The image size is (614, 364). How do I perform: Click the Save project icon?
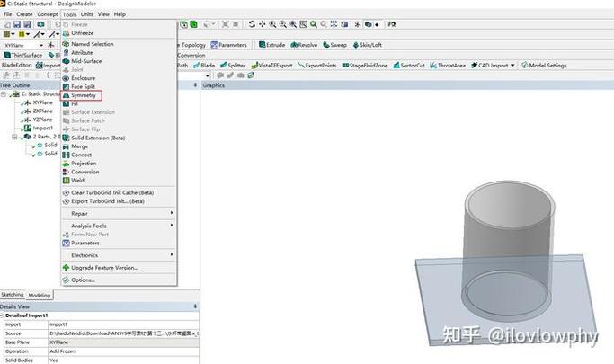point(17,24)
